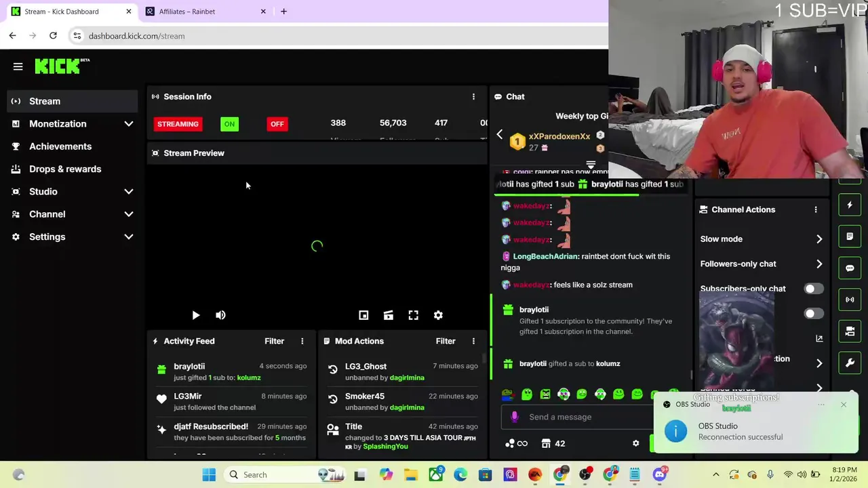Image resolution: width=868 pixels, height=488 pixels.
Task: Click the red STREAMING status badge
Action: click(x=178, y=124)
